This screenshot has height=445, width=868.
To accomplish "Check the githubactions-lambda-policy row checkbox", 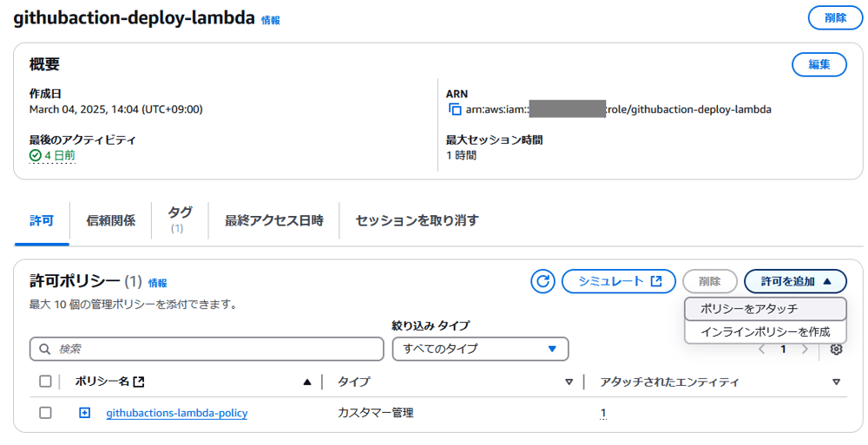I will 45,413.
